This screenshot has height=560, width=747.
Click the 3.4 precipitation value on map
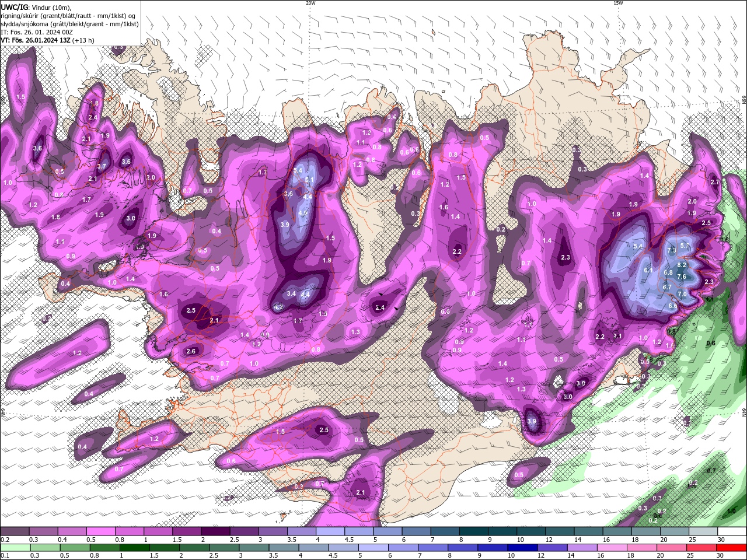291,293
